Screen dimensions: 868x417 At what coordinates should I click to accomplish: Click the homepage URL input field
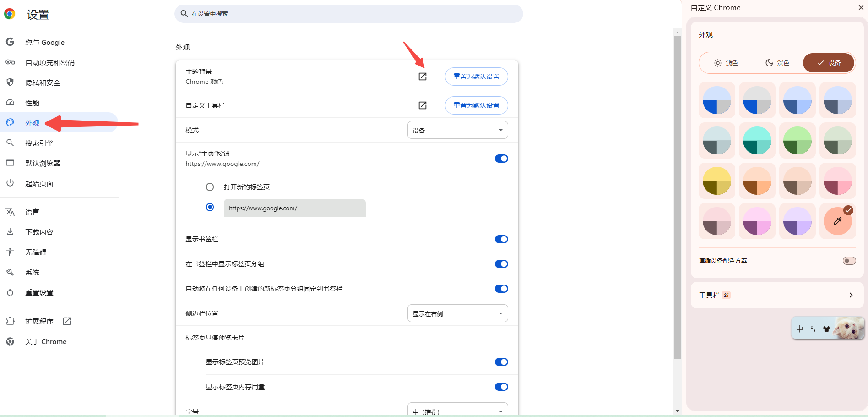tap(295, 208)
